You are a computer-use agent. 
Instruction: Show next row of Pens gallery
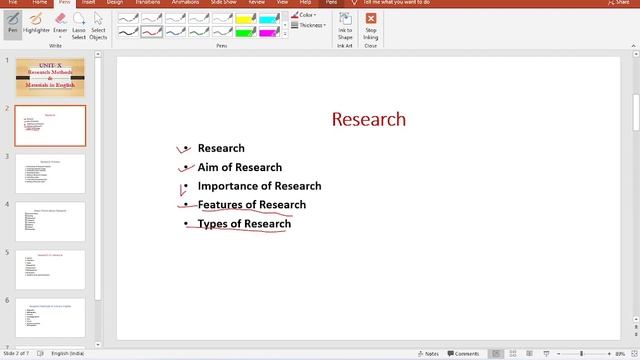point(285,25)
